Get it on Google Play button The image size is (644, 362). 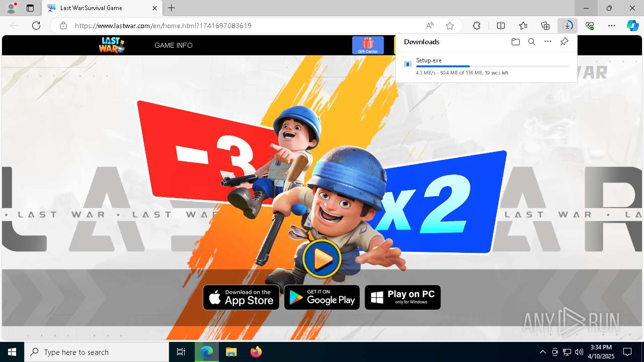322,298
